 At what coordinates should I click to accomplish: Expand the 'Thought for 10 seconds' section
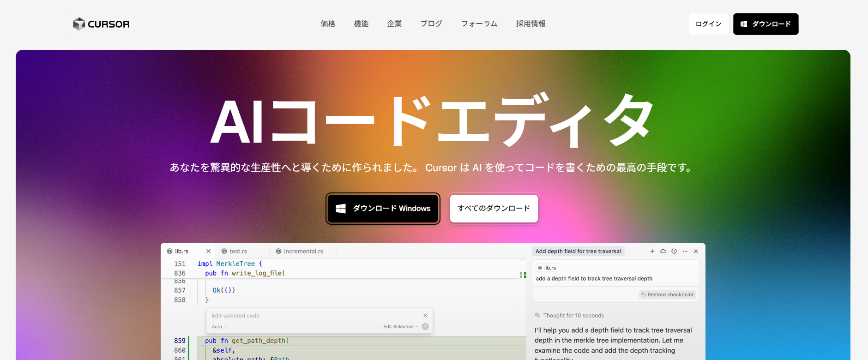point(569,315)
